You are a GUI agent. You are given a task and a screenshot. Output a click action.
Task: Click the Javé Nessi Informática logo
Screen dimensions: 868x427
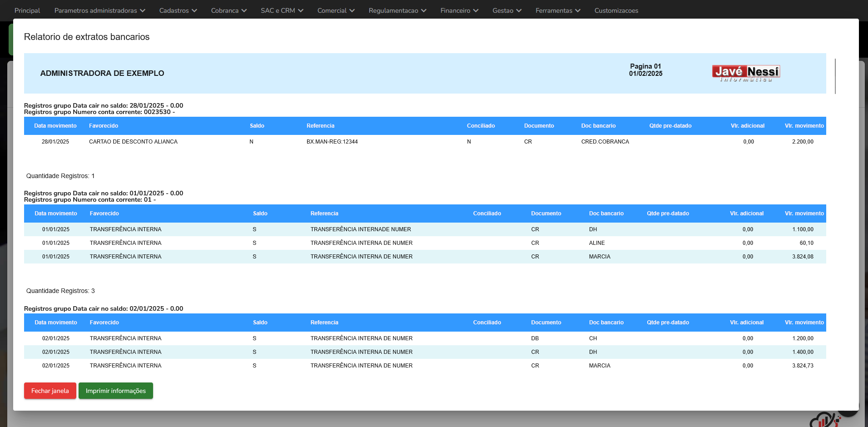tap(746, 73)
